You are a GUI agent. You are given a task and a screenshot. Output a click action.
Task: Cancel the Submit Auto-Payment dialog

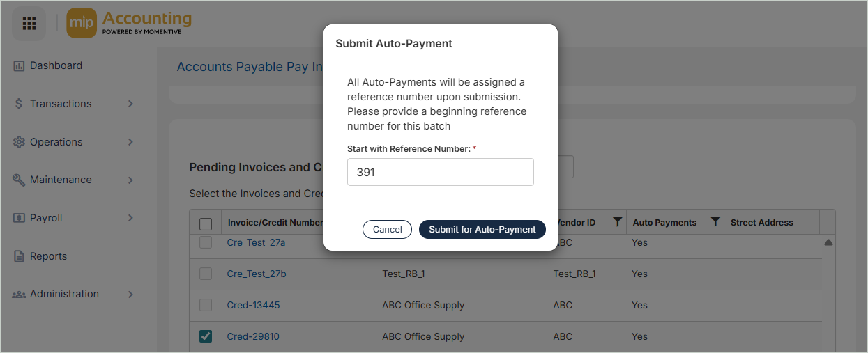(387, 229)
